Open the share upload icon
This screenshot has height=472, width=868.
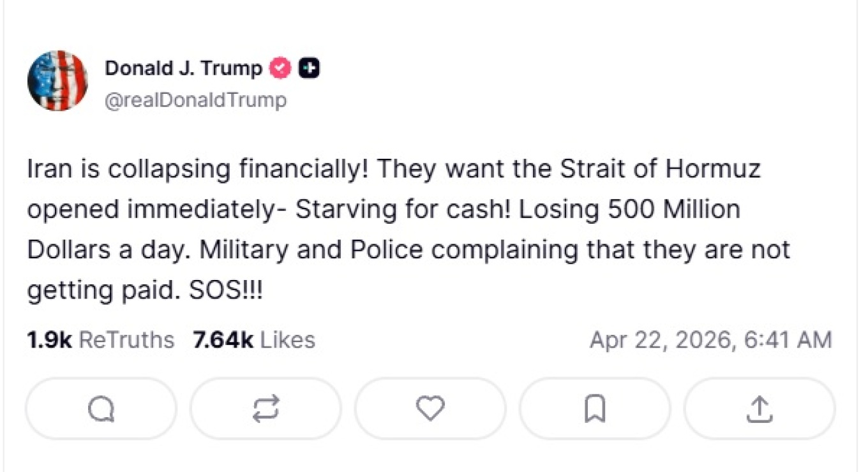[759, 408]
